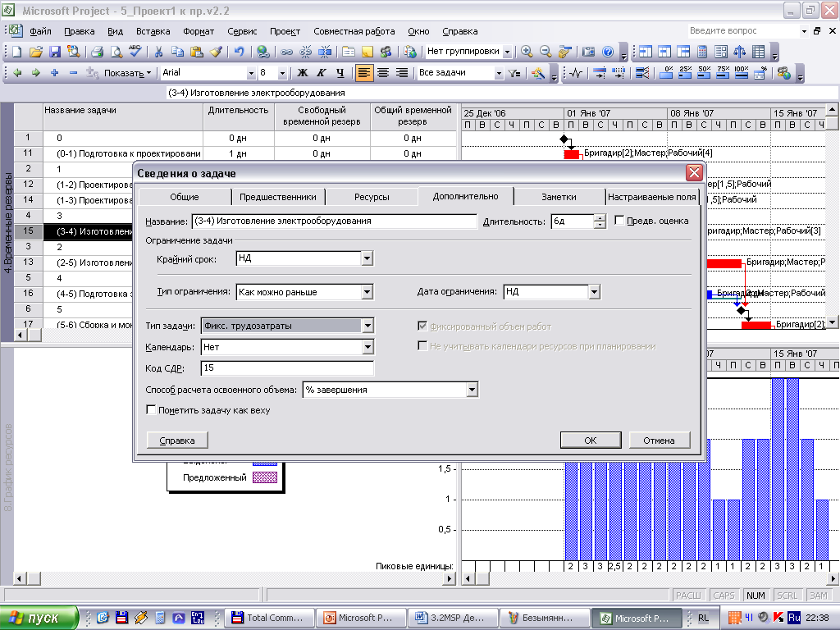Open the AutoFilter icon
The height and width of the screenshot is (630, 840).
[x=514, y=72]
